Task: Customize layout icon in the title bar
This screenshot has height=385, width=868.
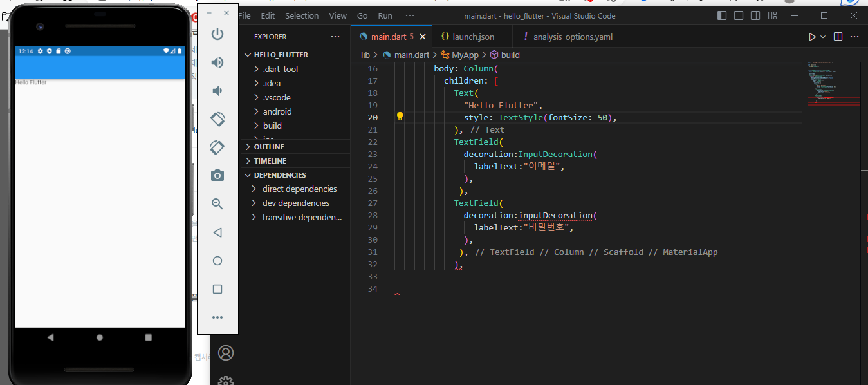Action: [x=773, y=15]
